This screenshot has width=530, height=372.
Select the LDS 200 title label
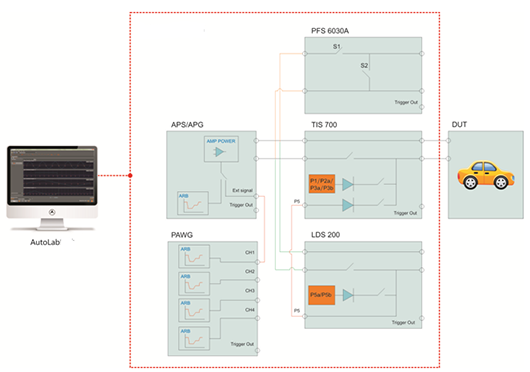click(x=326, y=235)
